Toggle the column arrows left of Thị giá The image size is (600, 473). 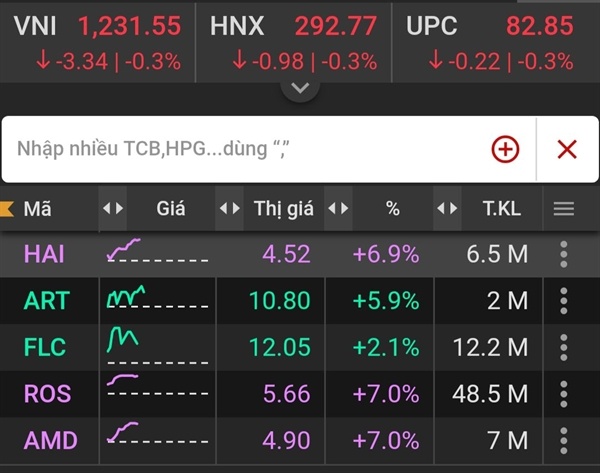click(x=230, y=209)
